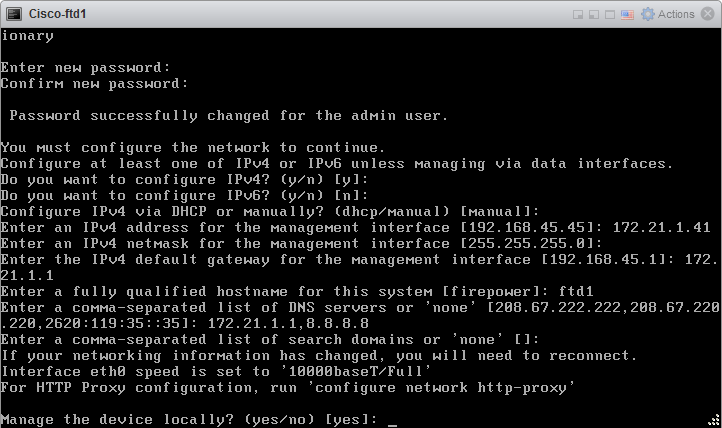Click the 'configure network http-proxy' text
722x428 pixels.
point(440,388)
